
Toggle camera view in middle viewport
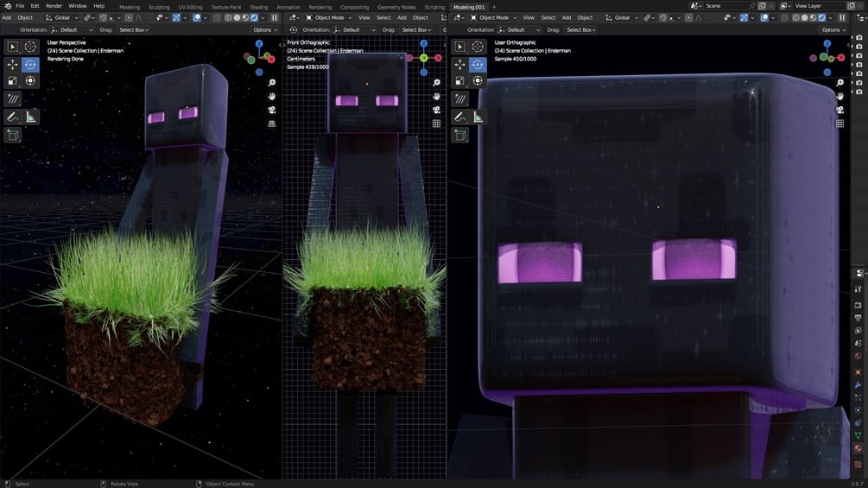pyautogui.click(x=437, y=110)
